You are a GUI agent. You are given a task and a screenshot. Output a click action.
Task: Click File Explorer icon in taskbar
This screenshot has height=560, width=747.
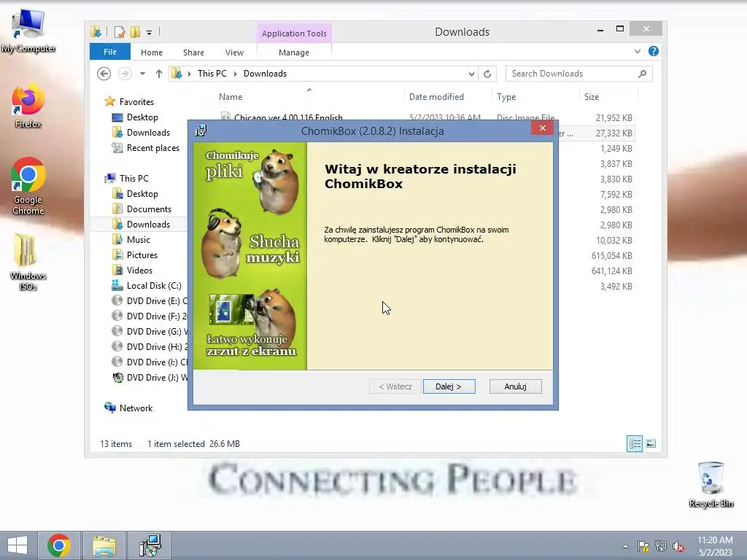point(104,545)
